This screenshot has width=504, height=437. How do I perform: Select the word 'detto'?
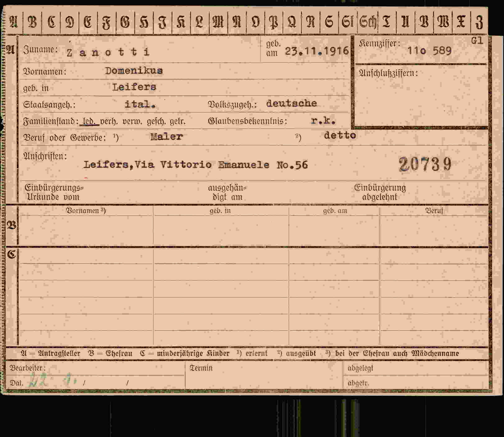(340, 135)
